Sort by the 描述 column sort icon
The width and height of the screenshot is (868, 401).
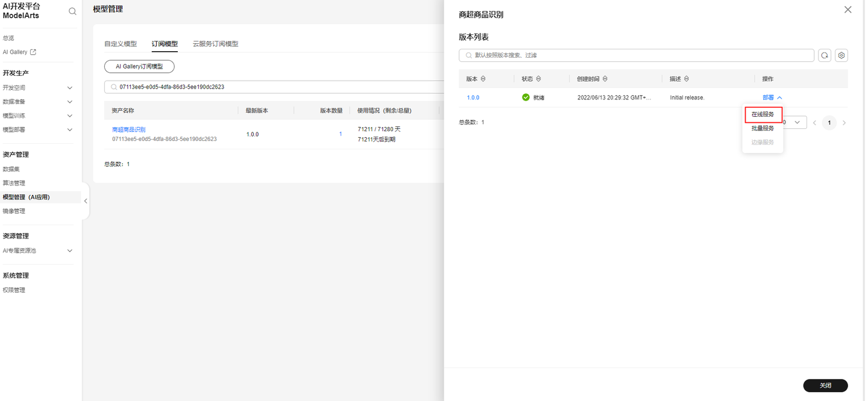pos(686,79)
